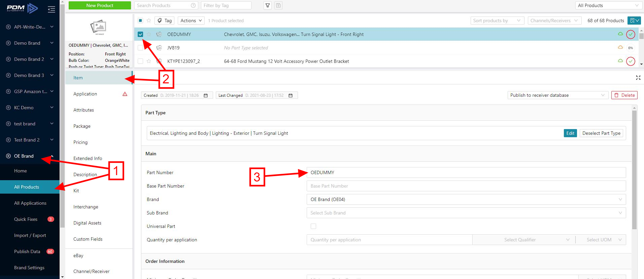Click Deselect Part Type button
The image size is (644, 279).
[x=601, y=133]
